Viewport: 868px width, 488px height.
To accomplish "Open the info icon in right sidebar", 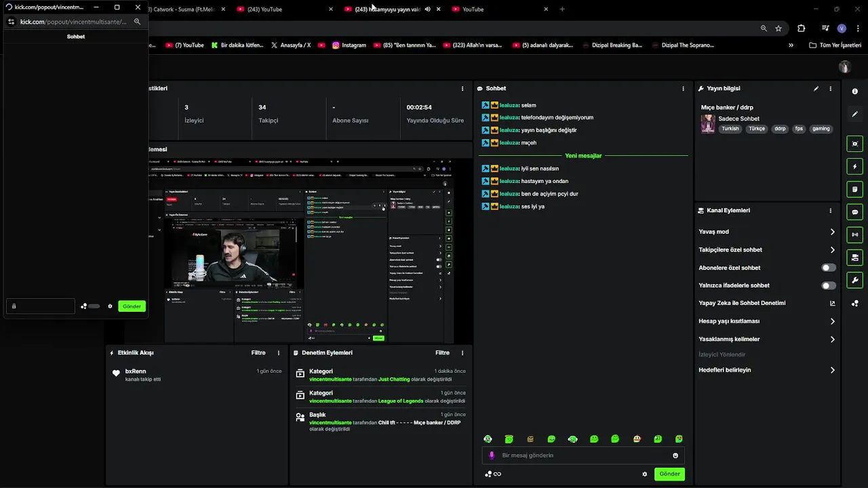I will (x=854, y=91).
